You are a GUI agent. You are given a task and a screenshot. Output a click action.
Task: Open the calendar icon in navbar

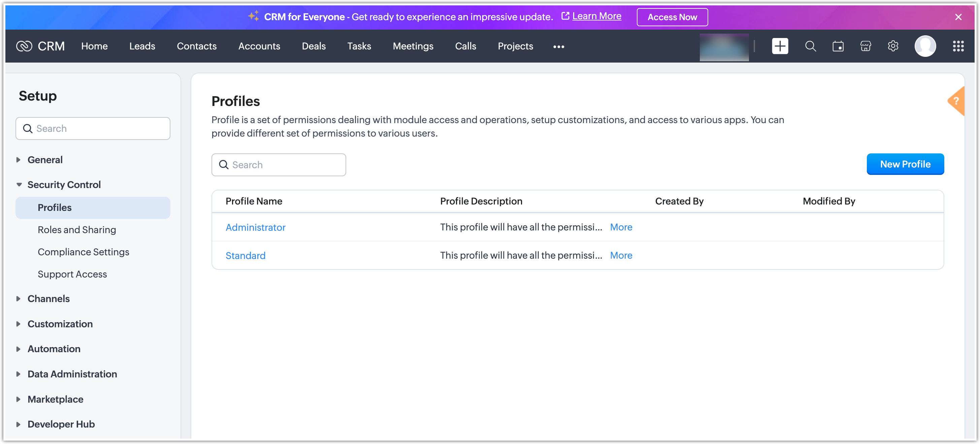click(x=838, y=46)
